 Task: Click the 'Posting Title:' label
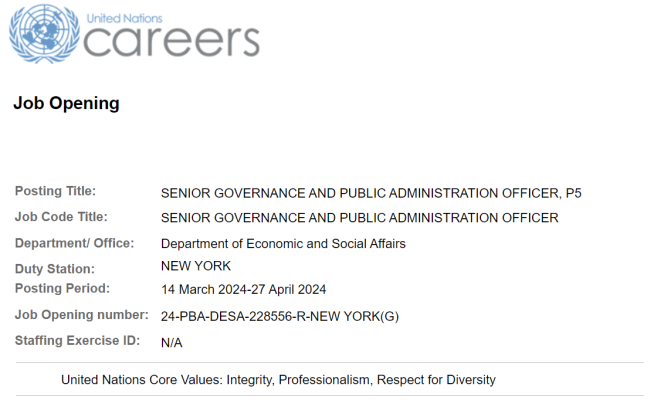[55, 191]
